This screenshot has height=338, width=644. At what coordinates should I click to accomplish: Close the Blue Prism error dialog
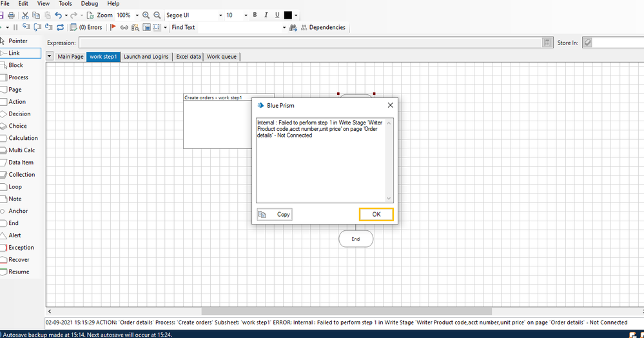pos(390,105)
